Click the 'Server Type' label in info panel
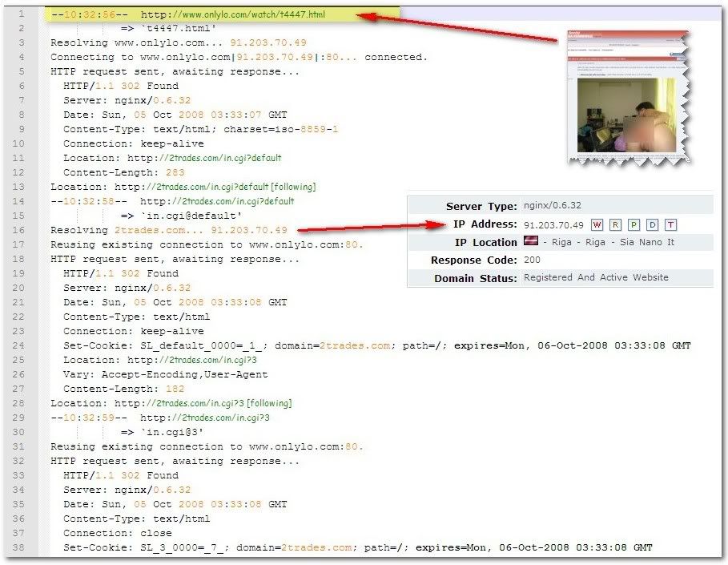 click(x=481, y=206)
